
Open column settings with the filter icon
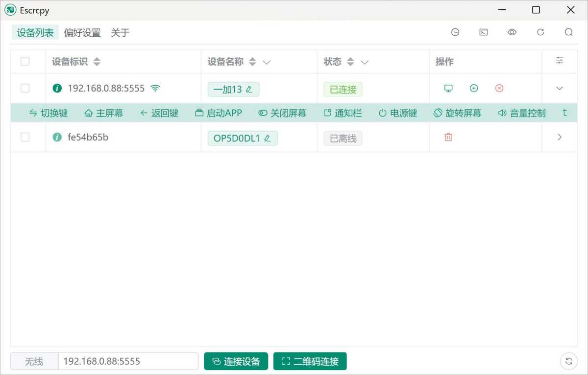point(560,60)
